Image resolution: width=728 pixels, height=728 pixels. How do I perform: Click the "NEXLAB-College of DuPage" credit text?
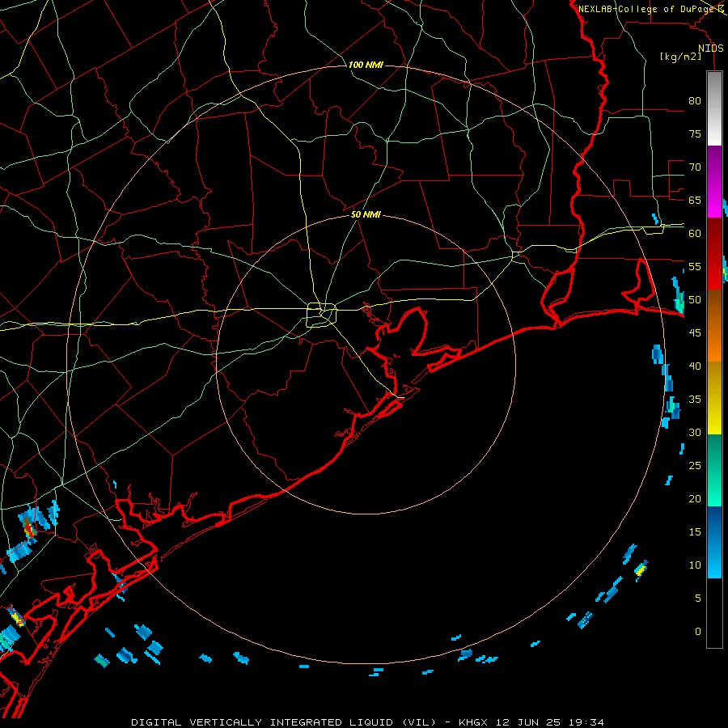pyautogui.click(x=647, y=9)
